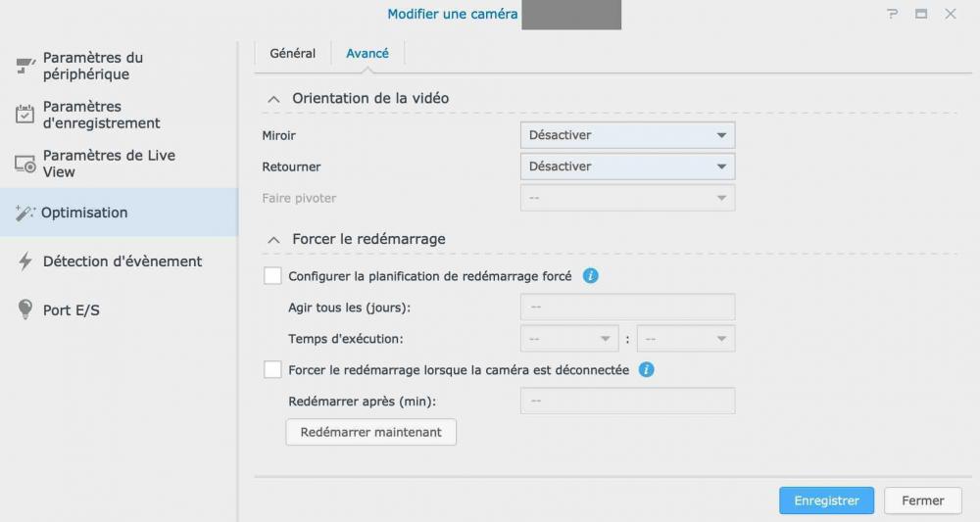Screen dimensions: 980x522
Task: Click info icon beside caméra est déconnectée option
Action: 647,370
